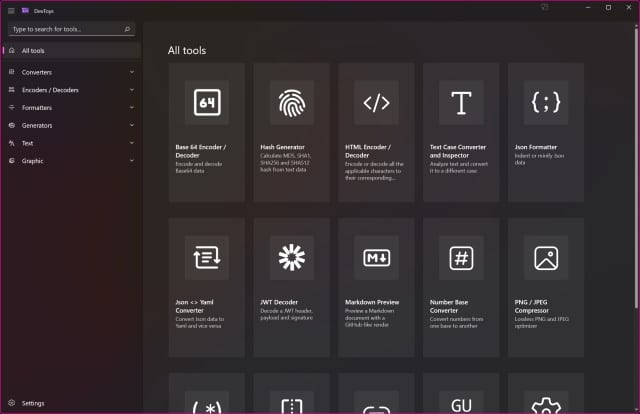This screenshot has width=640, height=414.
Task: Click the Encoders / Decoders sidebar icon
Action: coord(12,90)
